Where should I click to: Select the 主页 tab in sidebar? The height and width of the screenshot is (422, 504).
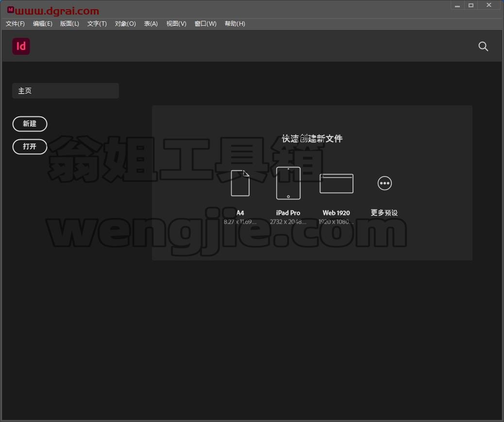(x=66, y=91)
